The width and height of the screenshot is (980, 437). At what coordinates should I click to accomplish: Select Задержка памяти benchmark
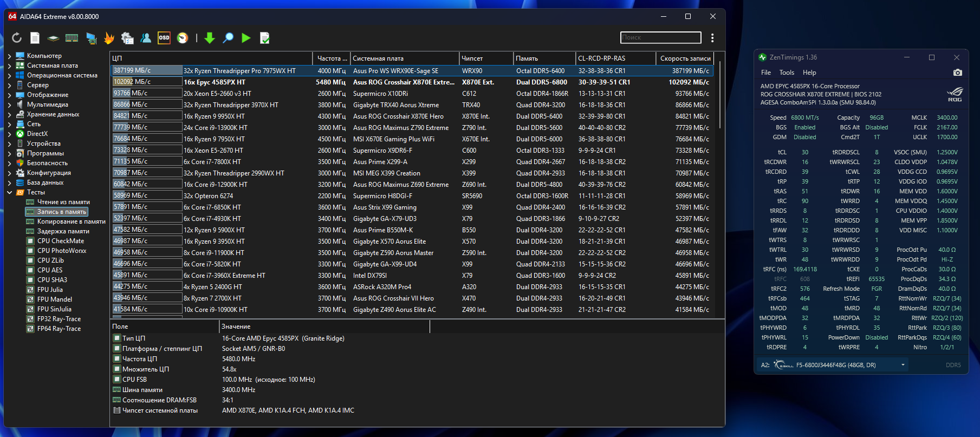tap(63, 231)
